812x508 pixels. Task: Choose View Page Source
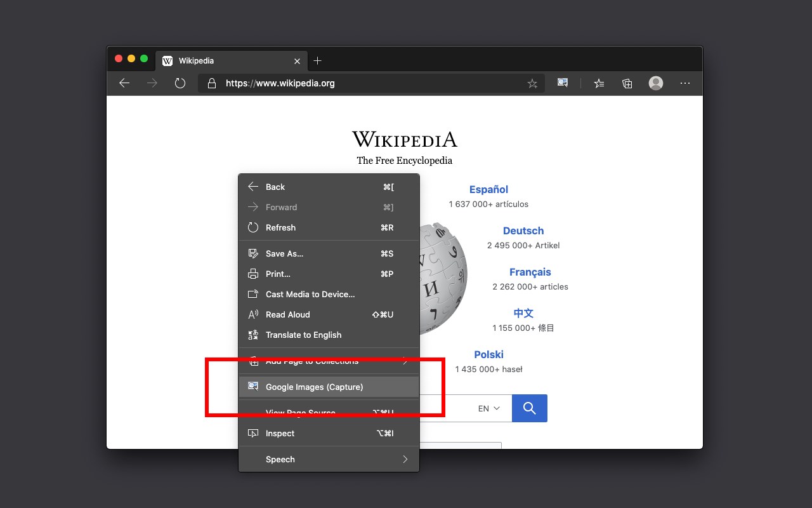click(x=329, y=413)
